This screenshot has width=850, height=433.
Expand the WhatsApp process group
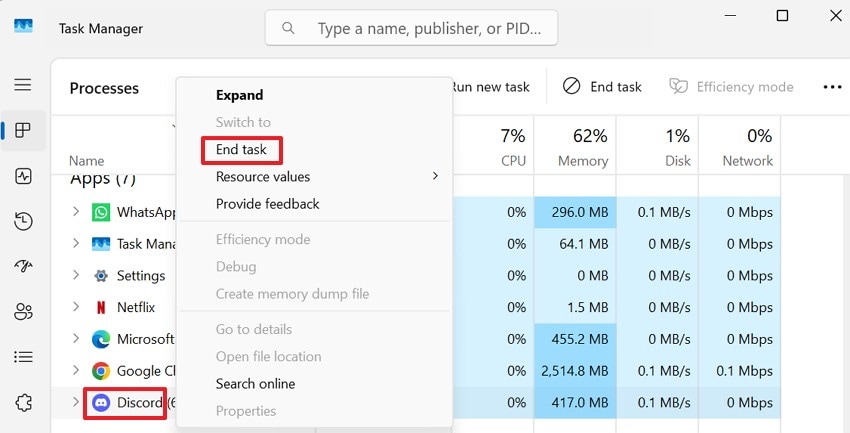(x=76, y=211)
